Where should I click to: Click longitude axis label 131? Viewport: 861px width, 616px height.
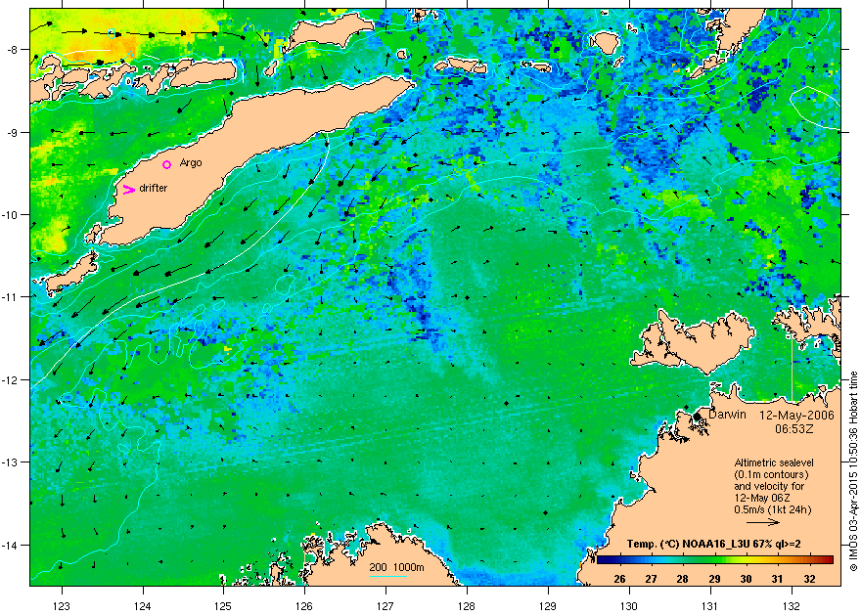[710, 606]
